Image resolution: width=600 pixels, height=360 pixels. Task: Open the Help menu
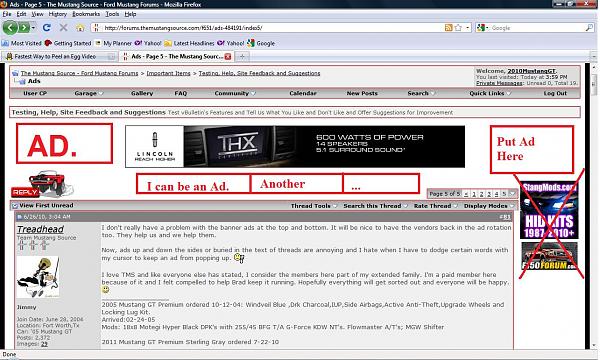tap(130, 14)
